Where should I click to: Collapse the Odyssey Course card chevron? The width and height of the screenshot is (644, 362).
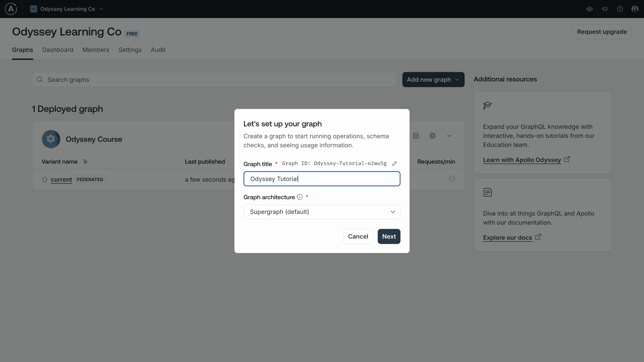(x=449, y=136)
